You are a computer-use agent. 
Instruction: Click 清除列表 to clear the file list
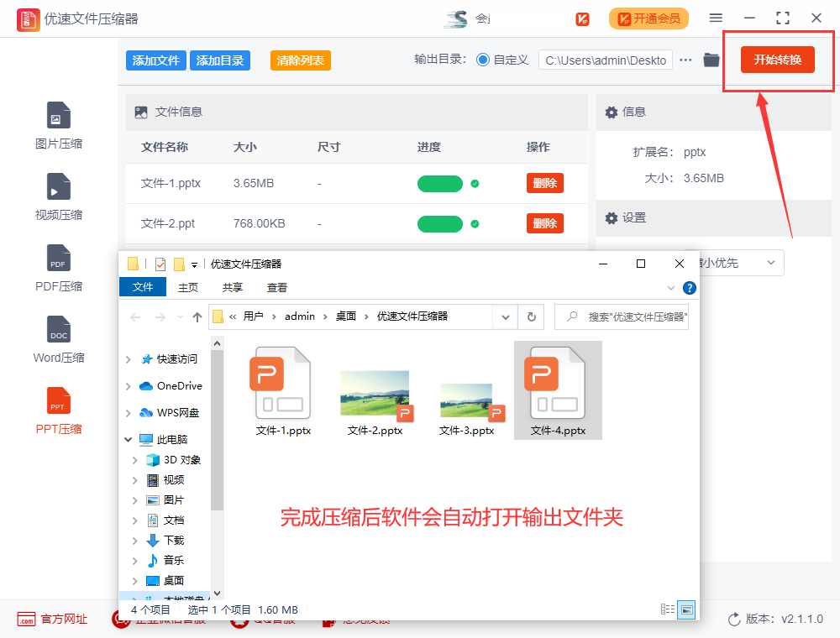tap(300, 60)
